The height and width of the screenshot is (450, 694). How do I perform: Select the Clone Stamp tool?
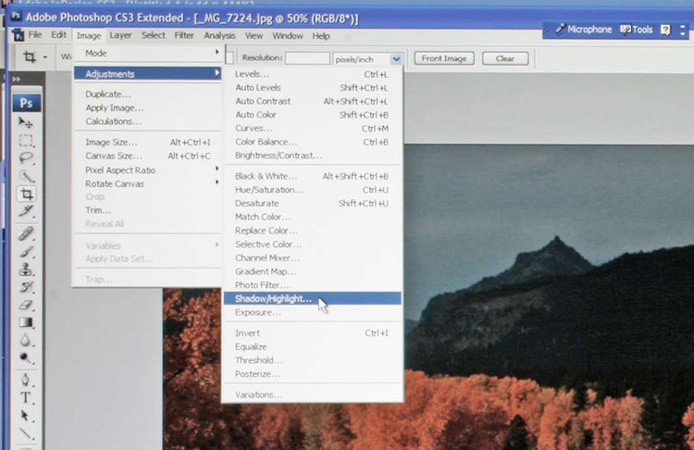click(x=27, y=270)
